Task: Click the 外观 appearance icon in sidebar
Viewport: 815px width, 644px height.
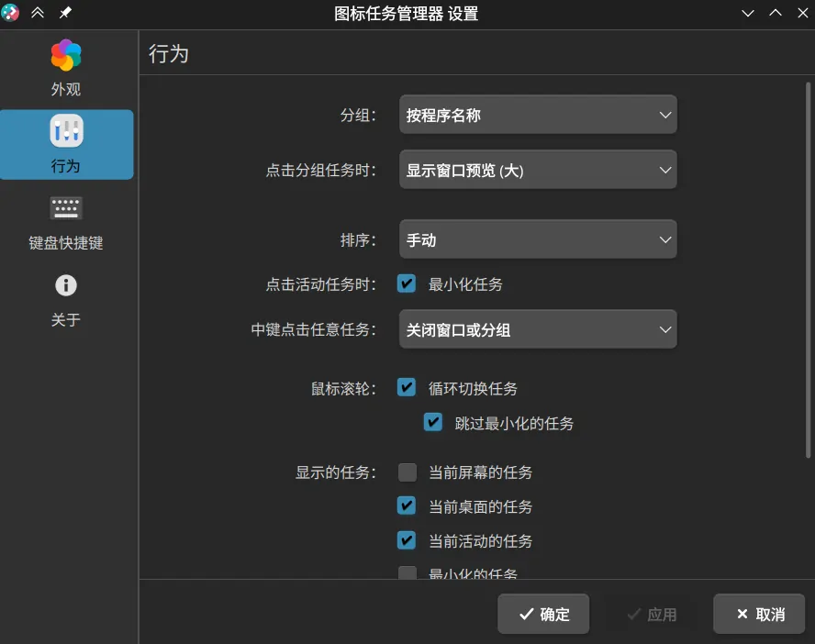Action: click(x=66, y=56)
